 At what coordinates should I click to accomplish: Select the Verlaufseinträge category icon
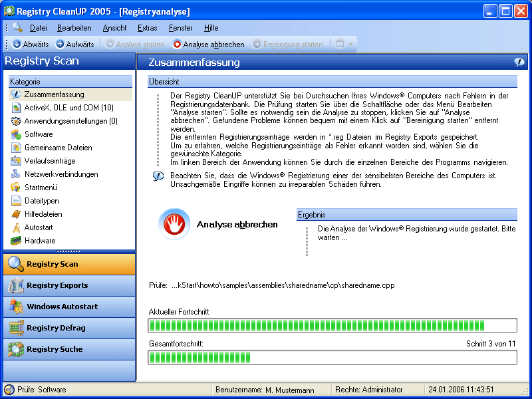click(16, 161)
